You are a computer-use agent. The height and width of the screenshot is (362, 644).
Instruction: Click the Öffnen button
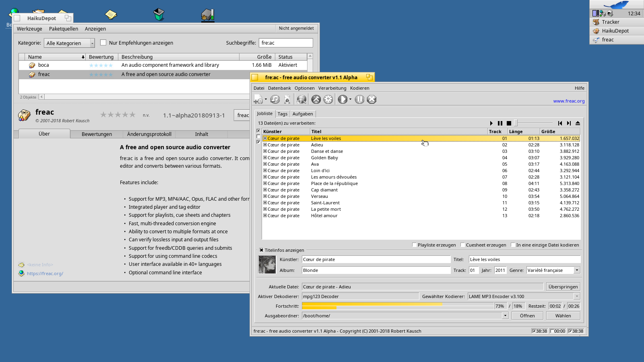click(x=527, y=316)
